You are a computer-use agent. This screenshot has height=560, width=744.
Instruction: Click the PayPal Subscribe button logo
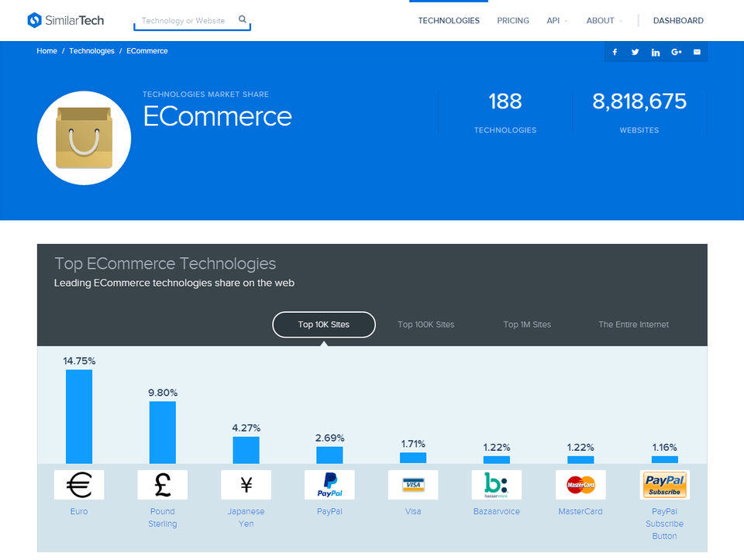point(664,485)
